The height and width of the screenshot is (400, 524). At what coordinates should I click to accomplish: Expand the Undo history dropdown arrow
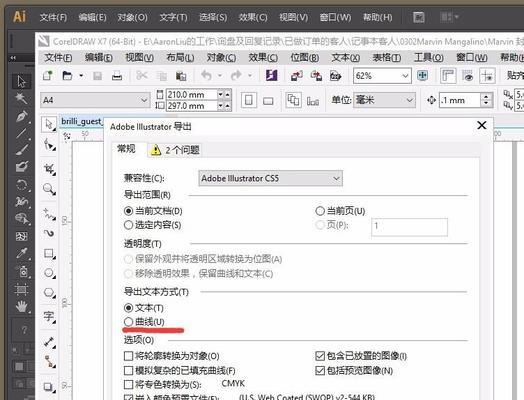220,76
